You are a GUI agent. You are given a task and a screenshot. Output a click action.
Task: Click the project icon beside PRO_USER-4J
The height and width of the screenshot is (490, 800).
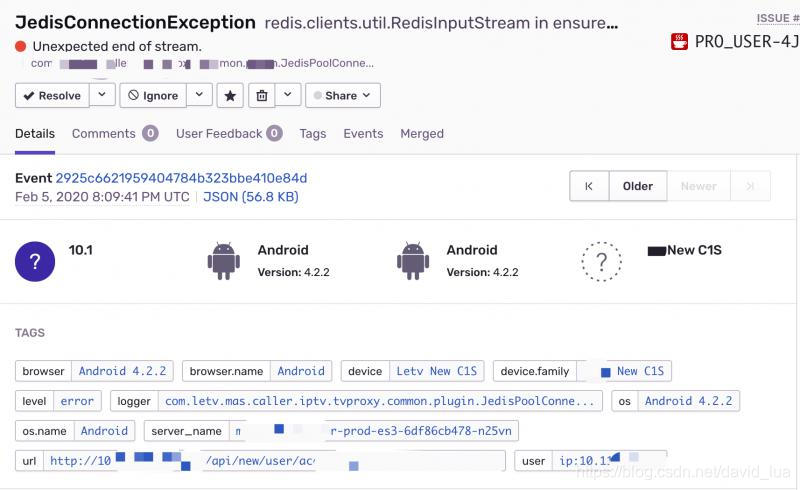pyautogui.click(x=679, y=41)
